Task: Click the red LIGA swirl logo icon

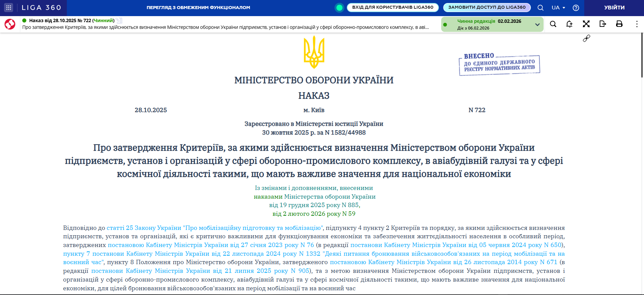Action: tap(10, 24)
